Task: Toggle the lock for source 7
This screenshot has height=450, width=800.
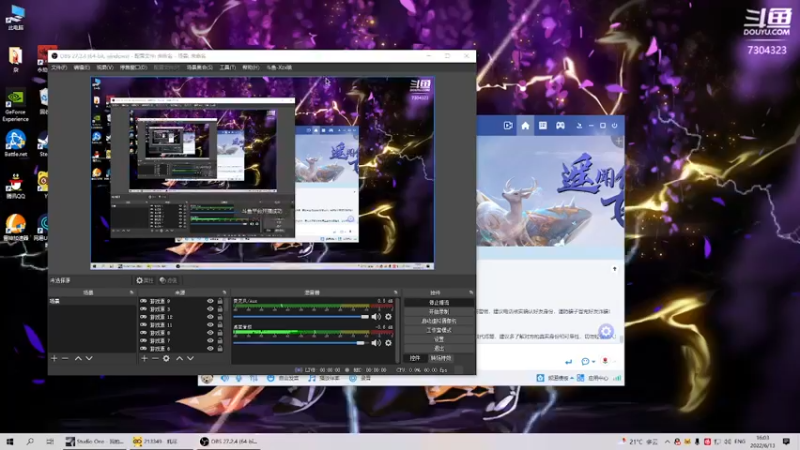Action: pyautogui.click(x=220, y=340)
